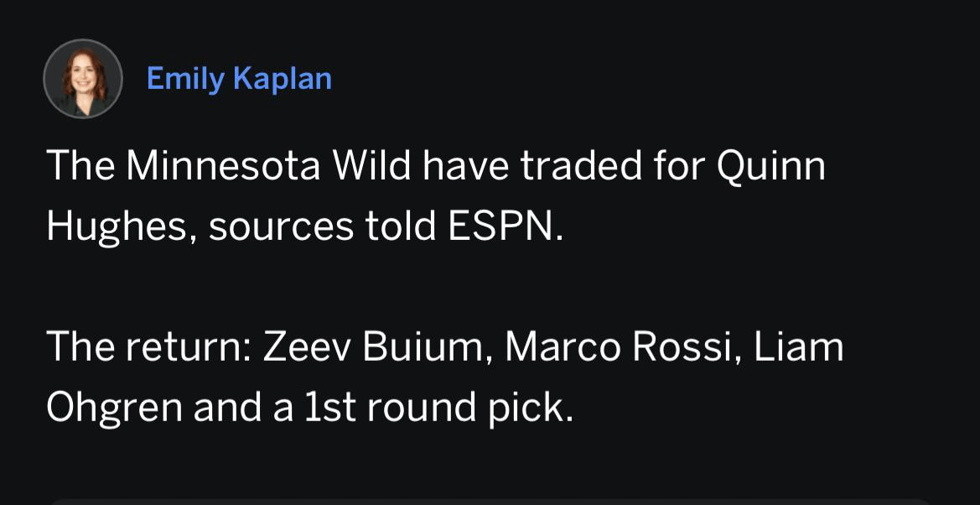Click the empty space beside Emily Kaplan's name
The height and width of the screenshot is (505, 980).
[x=587, y=78]
